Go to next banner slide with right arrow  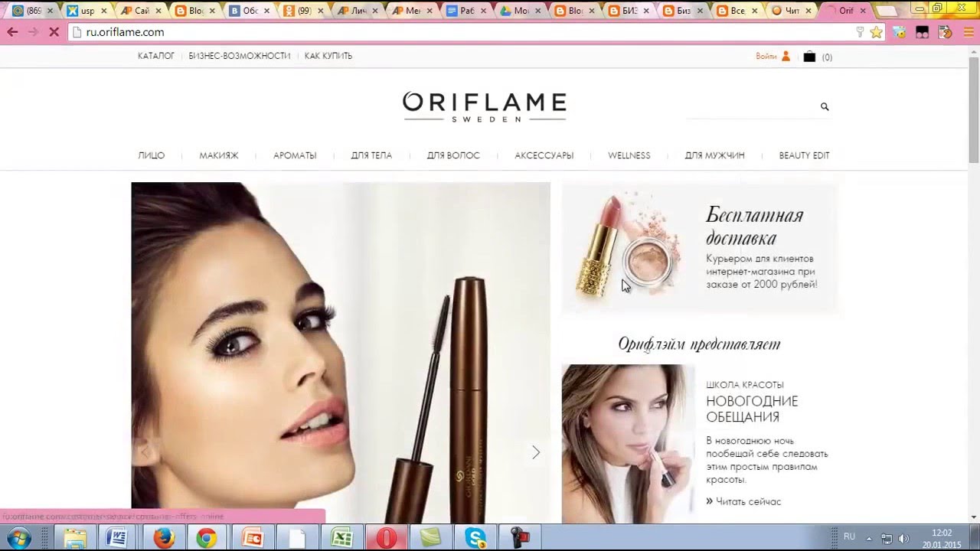(536, 452)
